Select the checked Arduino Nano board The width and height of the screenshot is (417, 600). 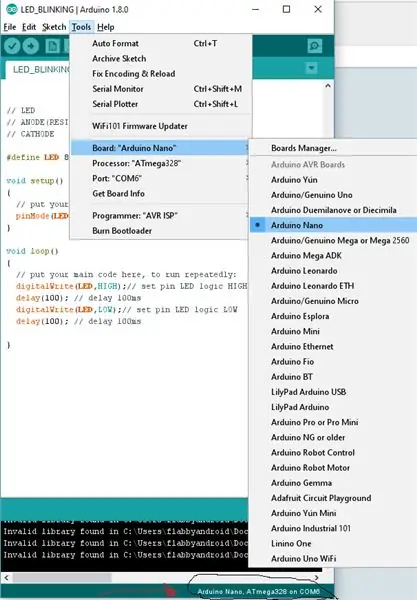pos(333,225)
